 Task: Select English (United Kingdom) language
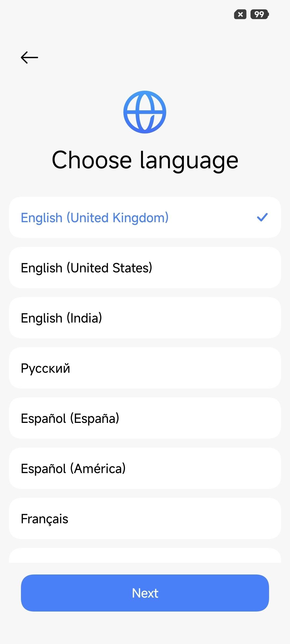[145, 218]
